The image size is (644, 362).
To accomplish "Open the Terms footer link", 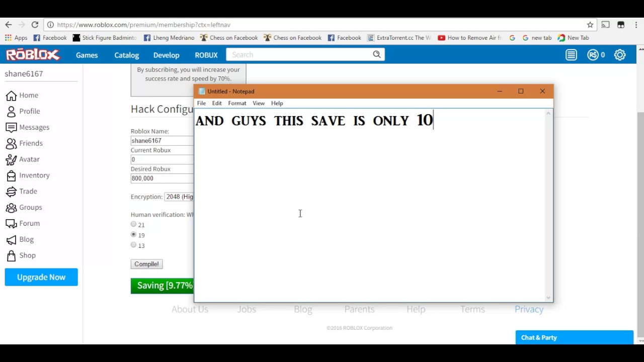I will 472,309.
